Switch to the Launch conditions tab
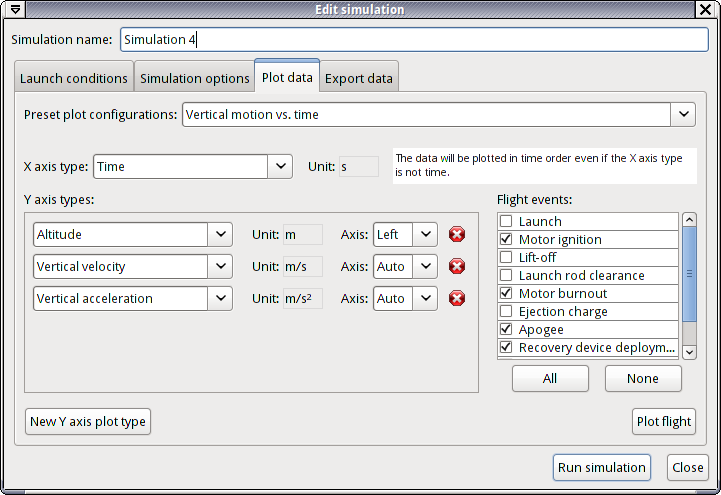The width and height of the screenshot is (721, 495). click(74, 78)
